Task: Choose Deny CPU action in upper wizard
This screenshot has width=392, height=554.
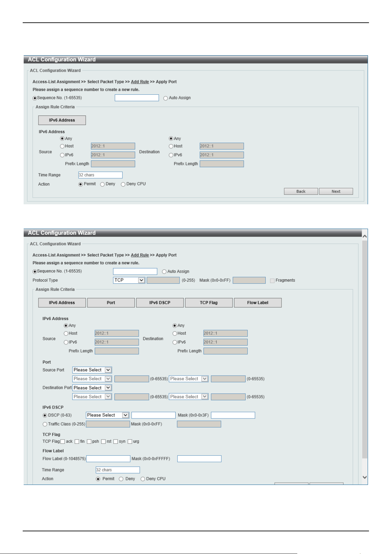Action: (x=123, y=184)
